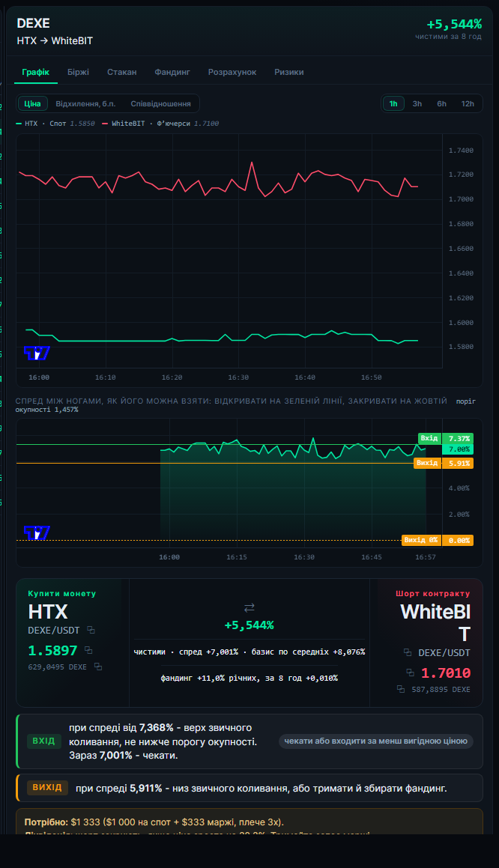The image size is (499, 868).
Task: Click the 1.7400 price axis label
Action: tap(461, 151)
